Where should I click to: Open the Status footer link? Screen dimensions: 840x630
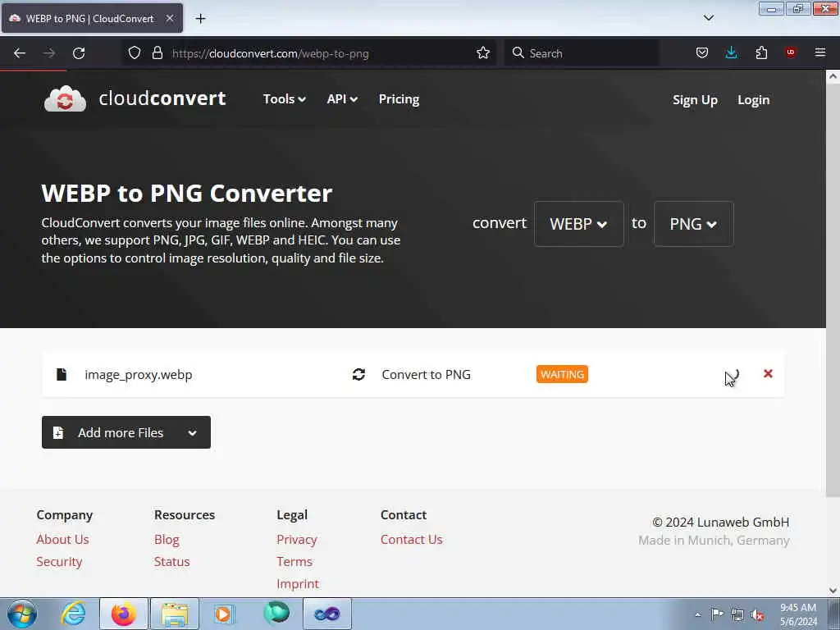[x=172, y=561]
